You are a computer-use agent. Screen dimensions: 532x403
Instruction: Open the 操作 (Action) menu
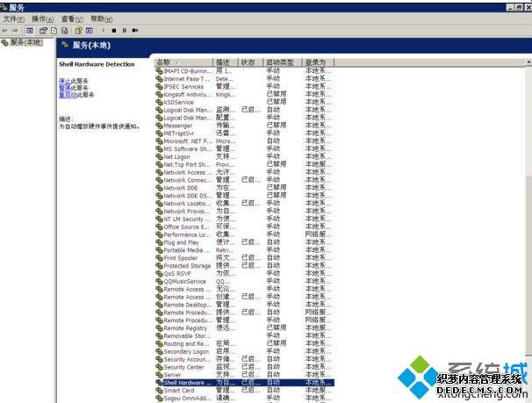coord(42,19)
